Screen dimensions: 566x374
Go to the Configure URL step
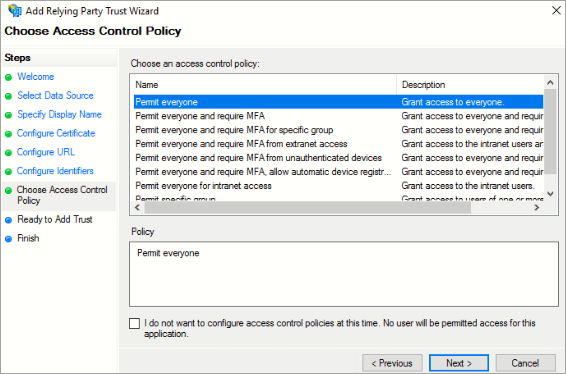(46, 152)
